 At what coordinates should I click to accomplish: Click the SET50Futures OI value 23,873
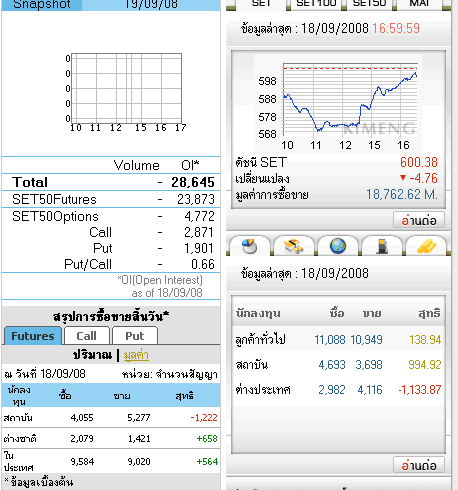[x=196, y=199]
